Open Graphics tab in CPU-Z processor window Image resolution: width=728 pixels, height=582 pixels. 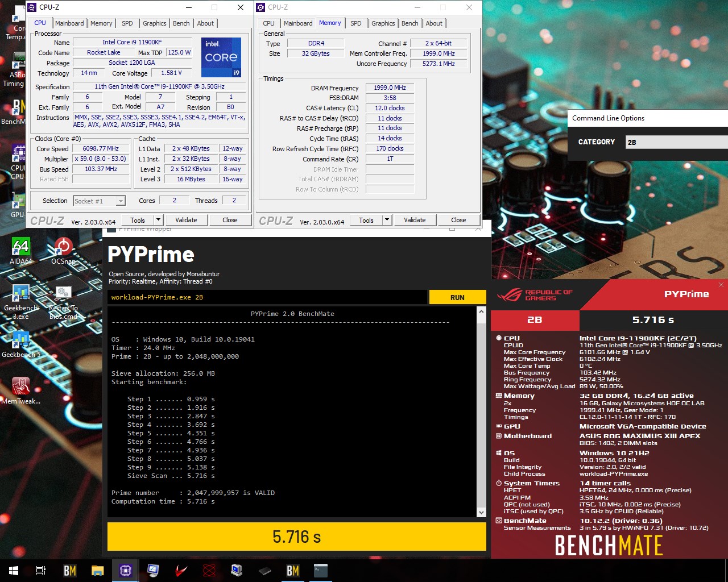pos(155,23)
